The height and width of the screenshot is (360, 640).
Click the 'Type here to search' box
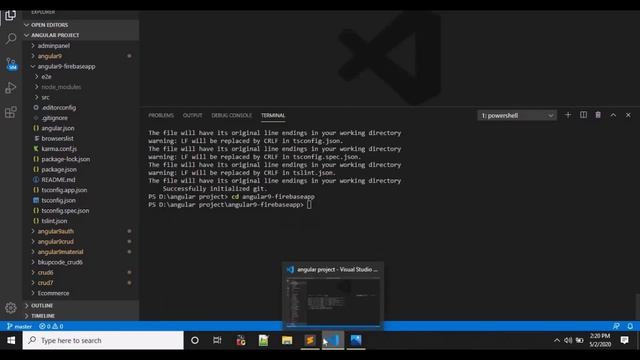click(x=103, y=340)
